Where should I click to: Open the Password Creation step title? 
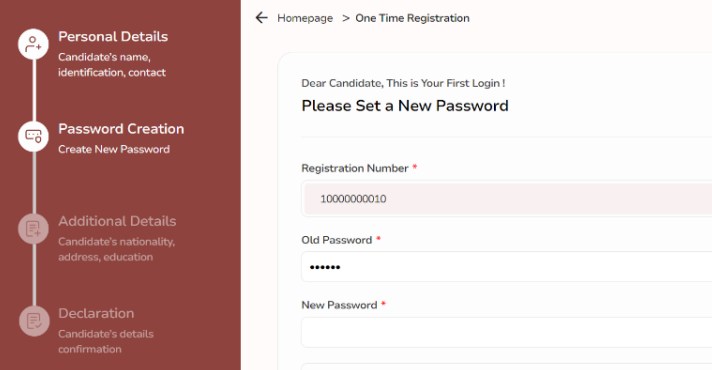121,128
